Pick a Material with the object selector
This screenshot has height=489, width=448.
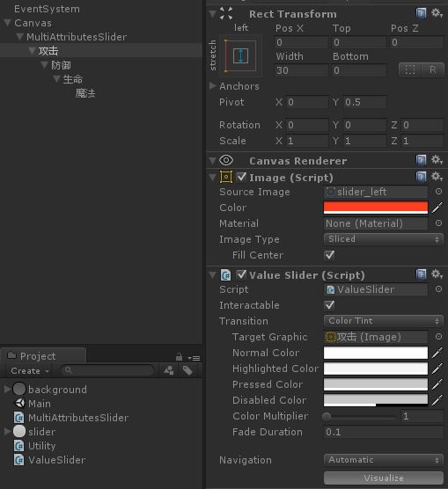(438, 223)
